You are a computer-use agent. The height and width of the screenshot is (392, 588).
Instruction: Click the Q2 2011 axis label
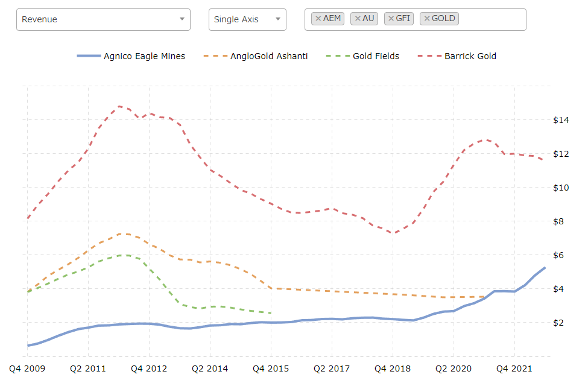88,368
